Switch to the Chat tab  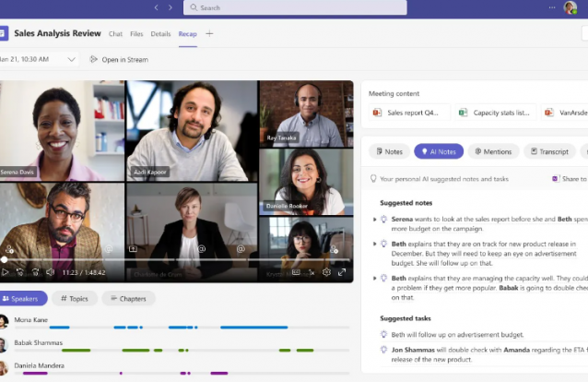(115, 34)
